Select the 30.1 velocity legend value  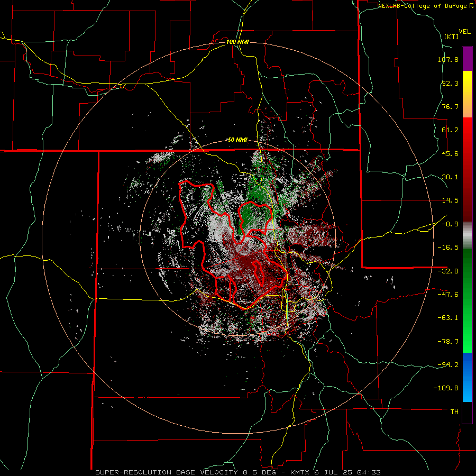(x=450, y=177)
